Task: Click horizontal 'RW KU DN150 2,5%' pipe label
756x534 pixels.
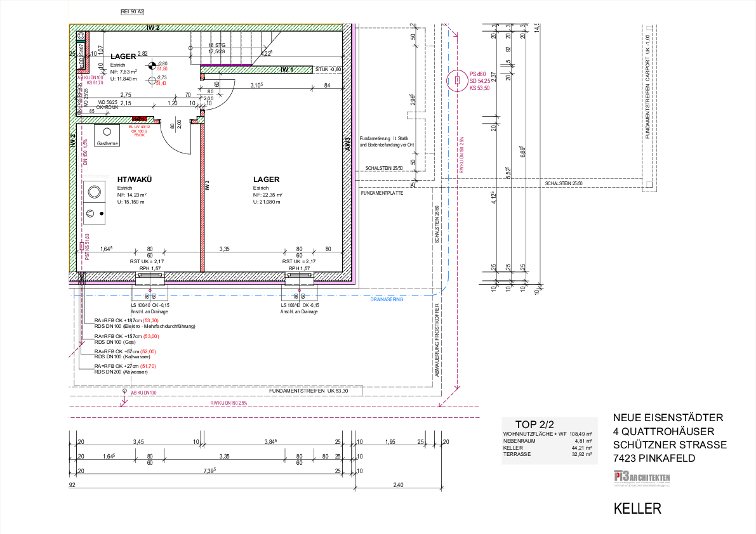Action: pos(229,403)
